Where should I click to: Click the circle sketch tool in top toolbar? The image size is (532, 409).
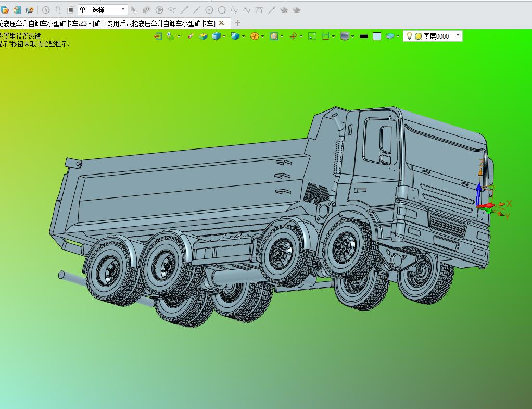(222, 10)
